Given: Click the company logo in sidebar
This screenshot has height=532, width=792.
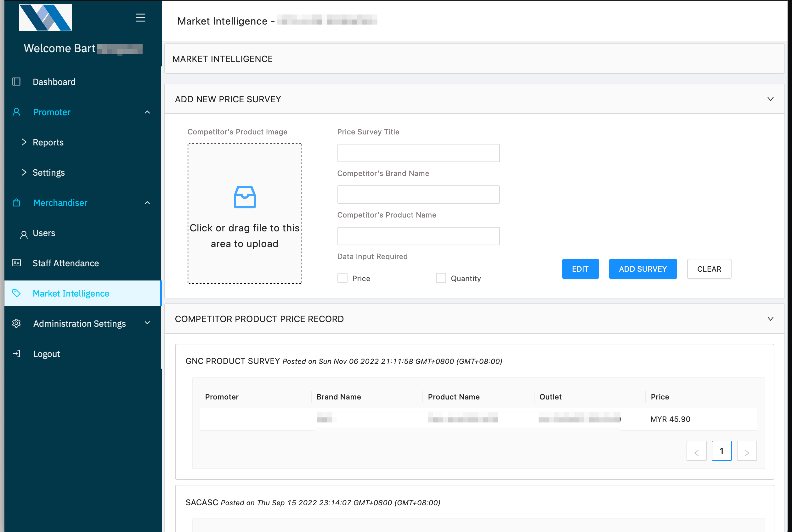Looking at the screenshot, I should tap(45, 17).
